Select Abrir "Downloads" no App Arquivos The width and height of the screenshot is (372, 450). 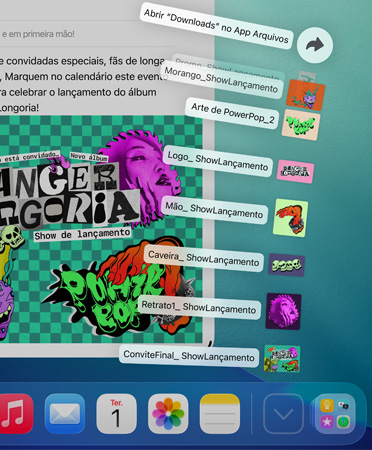pyautogui.click(x=216, y=26)
